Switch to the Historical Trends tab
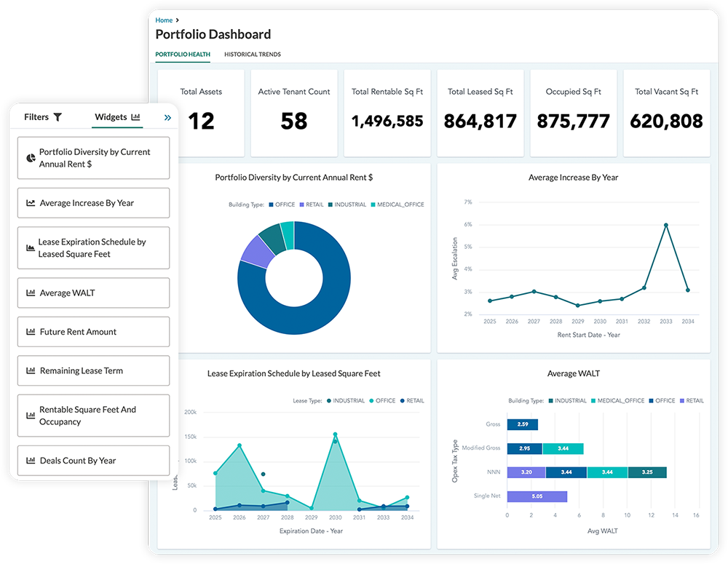Viewport: 728px width, 564px height. tap(252, 55)
